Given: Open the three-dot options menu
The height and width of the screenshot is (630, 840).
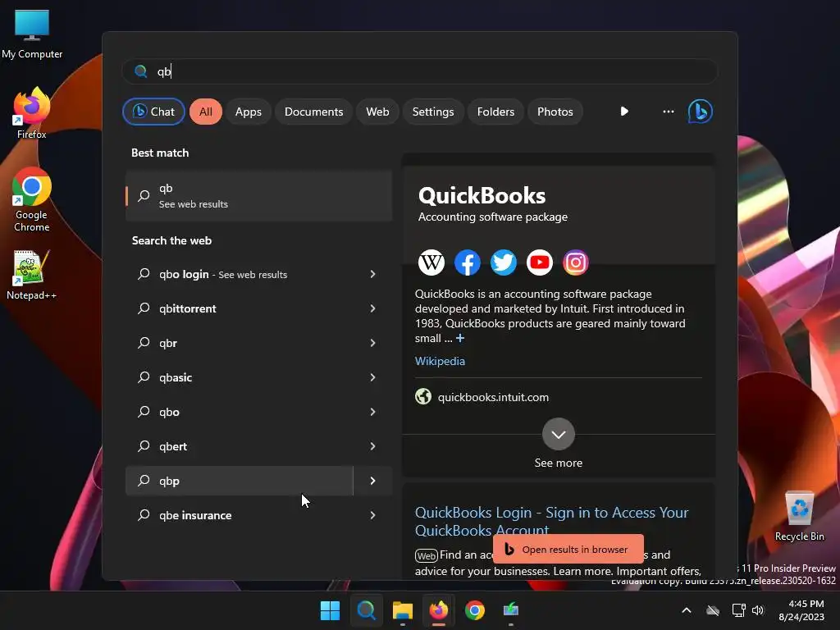Looking at the screenshot, I should pos(668,112).
